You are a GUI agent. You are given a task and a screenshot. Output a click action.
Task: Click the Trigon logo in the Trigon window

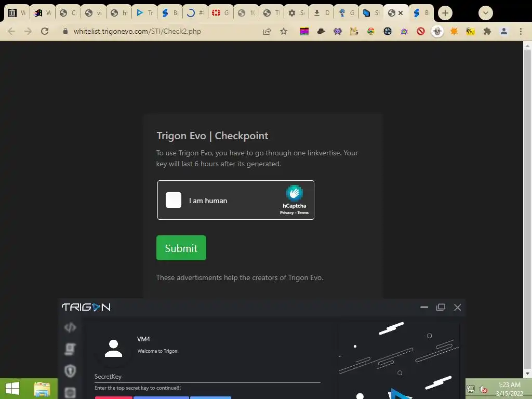coord(86,308)
